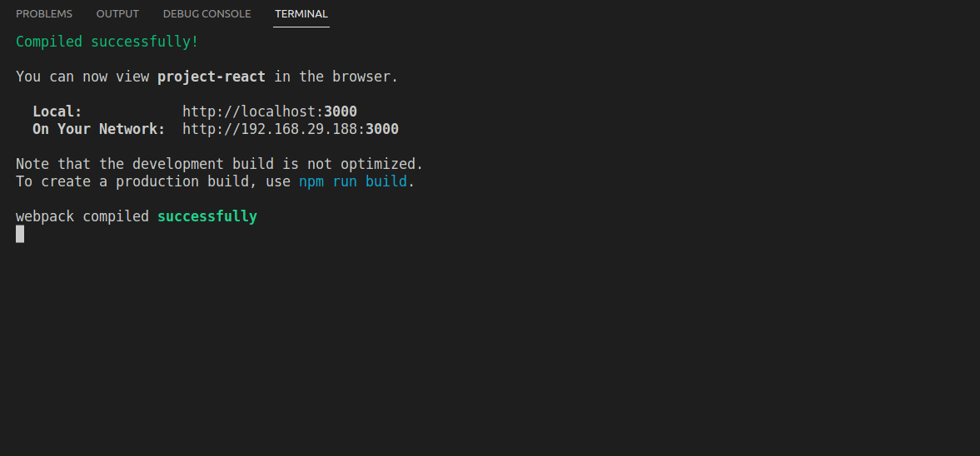
Task: Click the bold green "successfully" word
Action: coord(207,216)
